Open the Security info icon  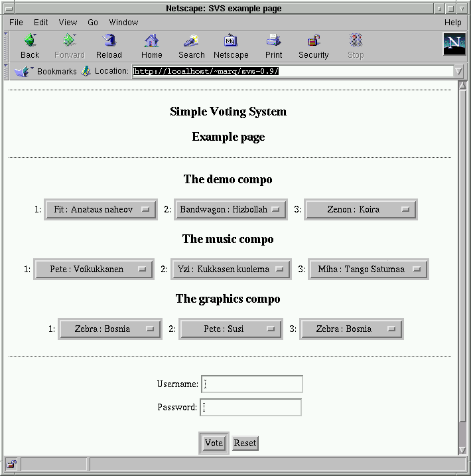313,41
